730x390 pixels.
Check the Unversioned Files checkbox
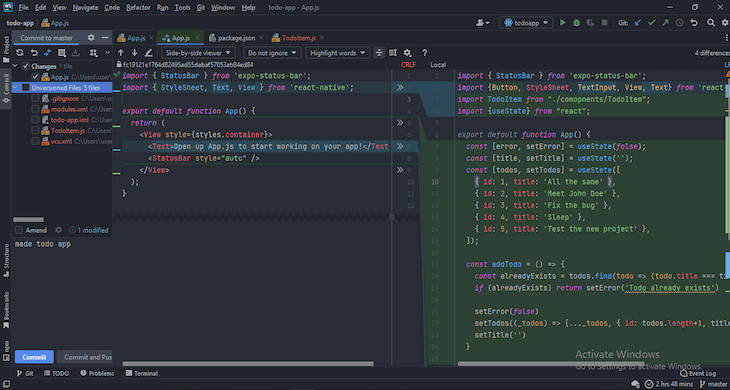(26, 87)
